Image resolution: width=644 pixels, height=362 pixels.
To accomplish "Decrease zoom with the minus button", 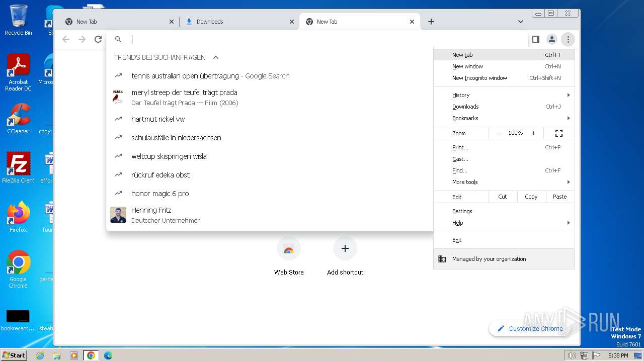I will (498, 133).
